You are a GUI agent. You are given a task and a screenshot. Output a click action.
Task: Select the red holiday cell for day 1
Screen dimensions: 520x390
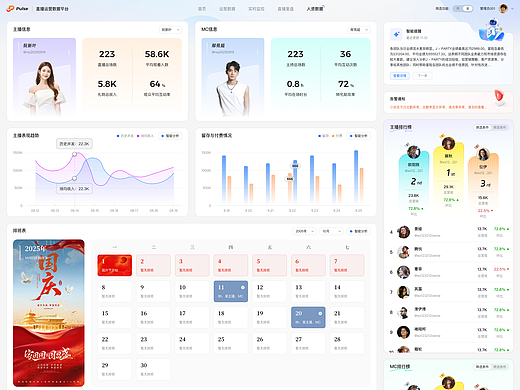click(115, 265)
